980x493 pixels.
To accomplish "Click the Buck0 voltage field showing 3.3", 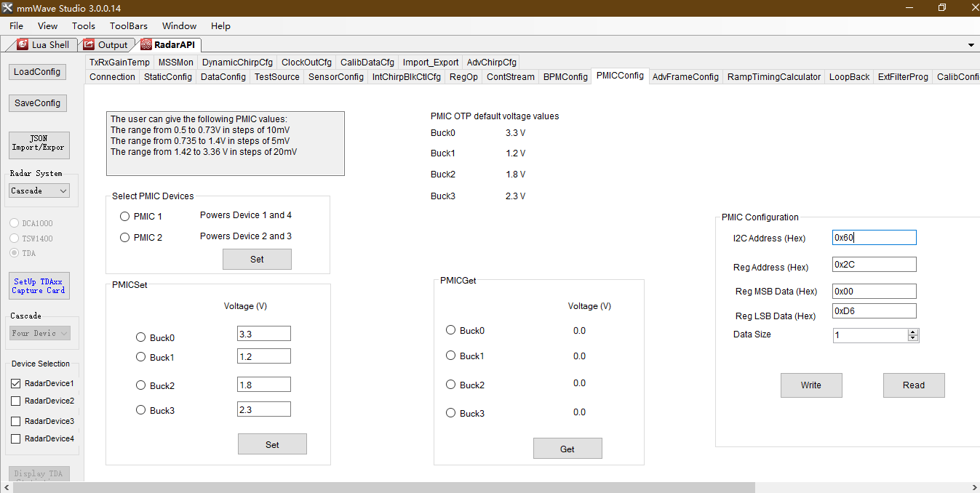I will (264, 333).
